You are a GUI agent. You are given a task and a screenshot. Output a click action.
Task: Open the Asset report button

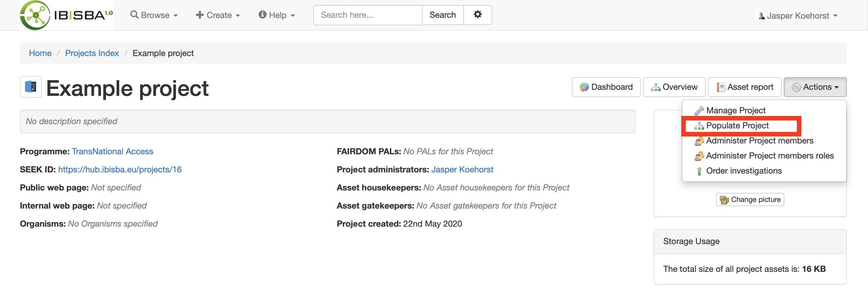pos(745,87)
